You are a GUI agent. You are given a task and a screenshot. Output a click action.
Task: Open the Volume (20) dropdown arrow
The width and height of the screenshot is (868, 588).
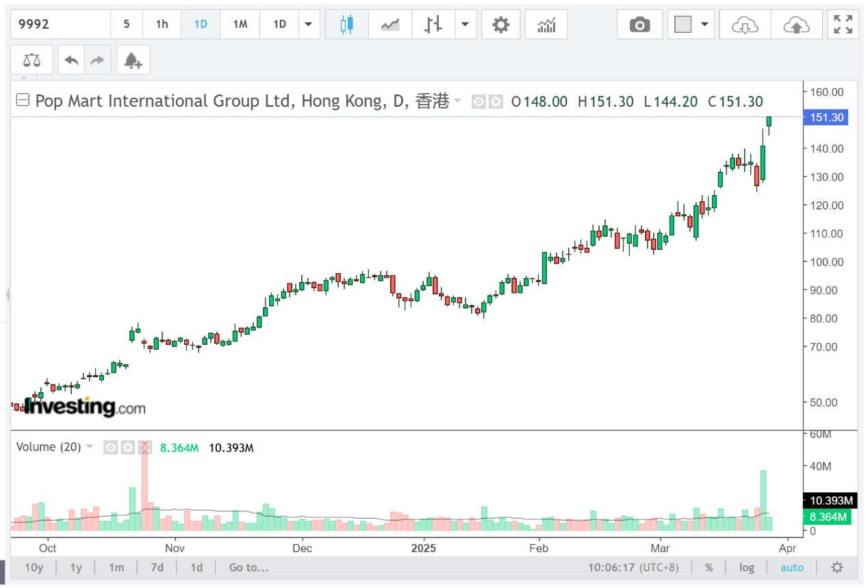coord(88,448)
